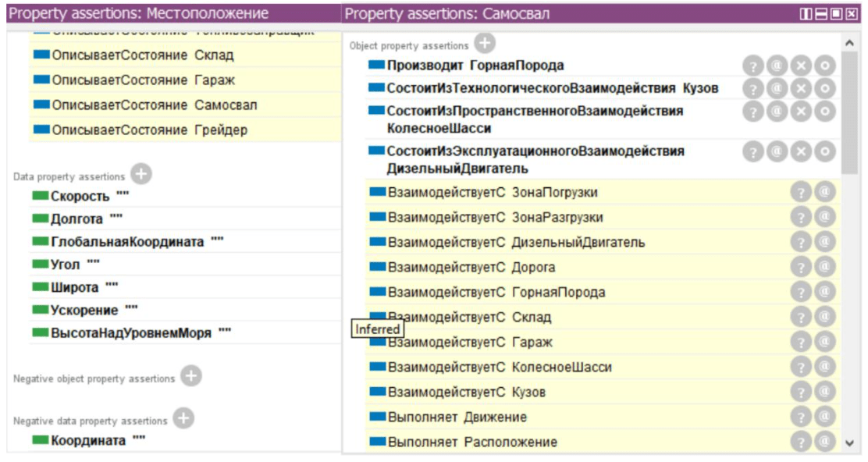This screenshot has width=868, height=462.
Task: Add a new object property assertion
Action: coord(485,44)
